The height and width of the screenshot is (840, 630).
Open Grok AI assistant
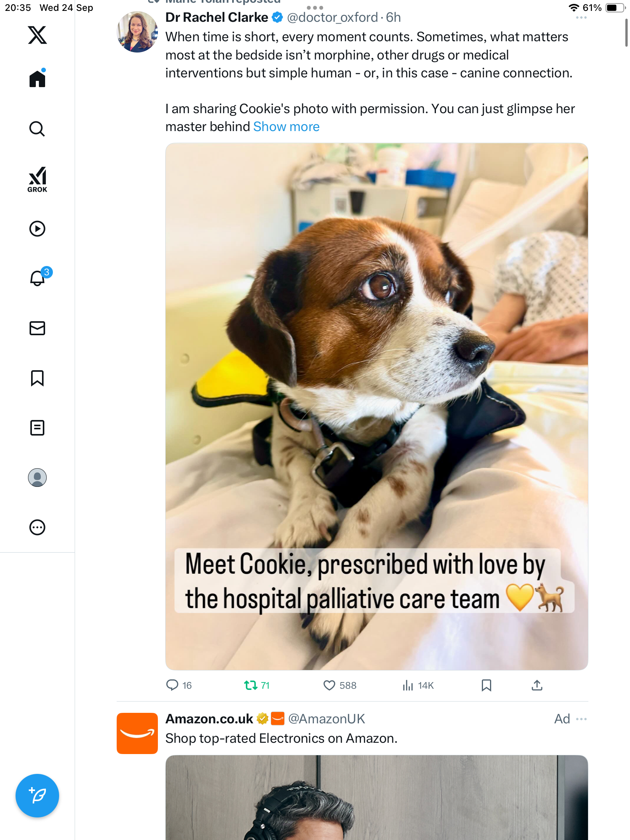pyautogui.click(x=37, y=179)
